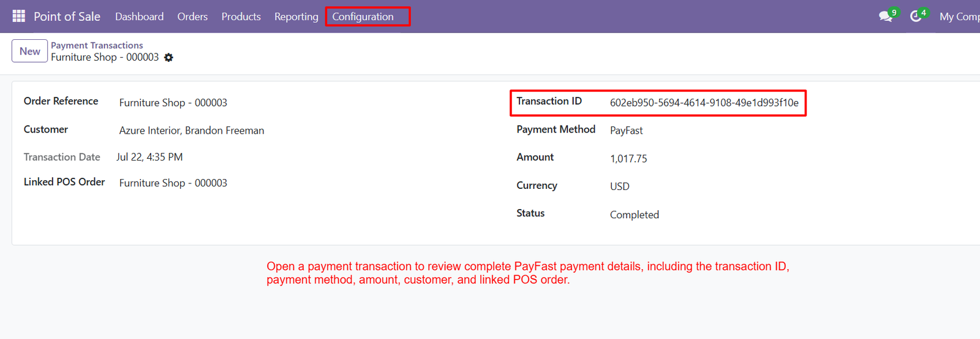
Task: Open the My Company switcher
Action: pos(960,17)
